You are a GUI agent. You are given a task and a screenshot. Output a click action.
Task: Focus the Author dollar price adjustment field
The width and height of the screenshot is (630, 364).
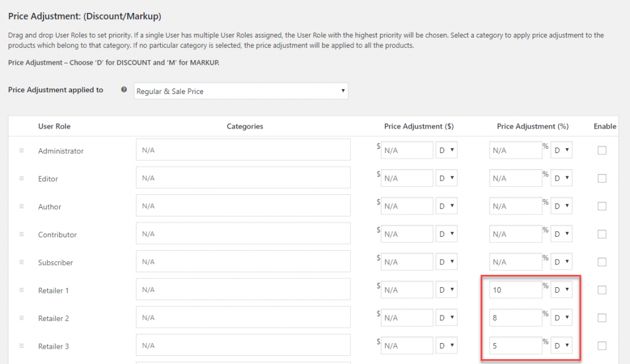pyautogui.click(x=407, y=206)
